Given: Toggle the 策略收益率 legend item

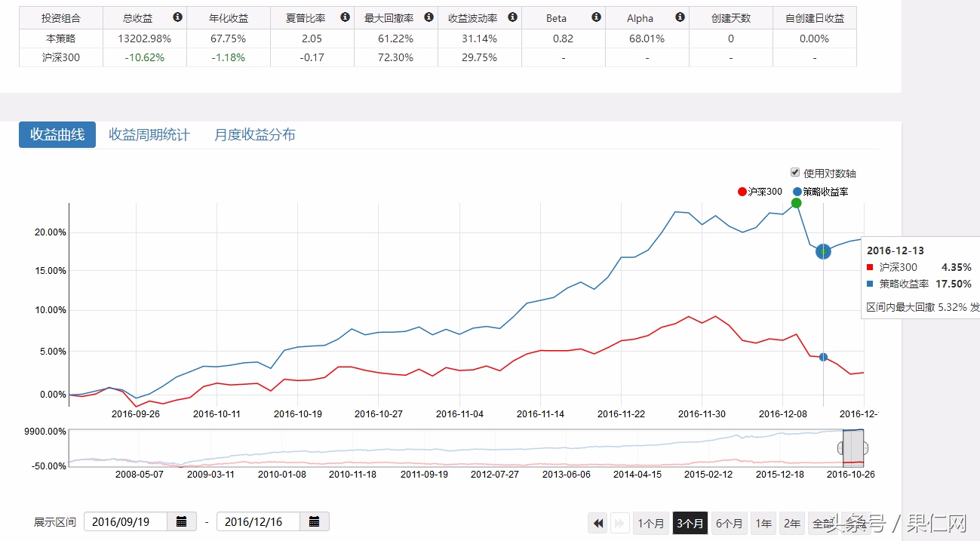Looking at the screenshot, I should tap(824, 192).
